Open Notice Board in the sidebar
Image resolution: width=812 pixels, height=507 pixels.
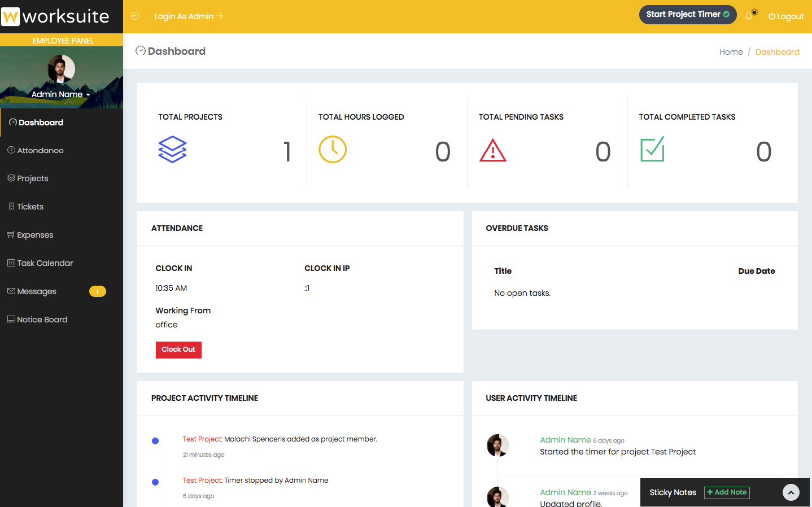tap(42, 320)
